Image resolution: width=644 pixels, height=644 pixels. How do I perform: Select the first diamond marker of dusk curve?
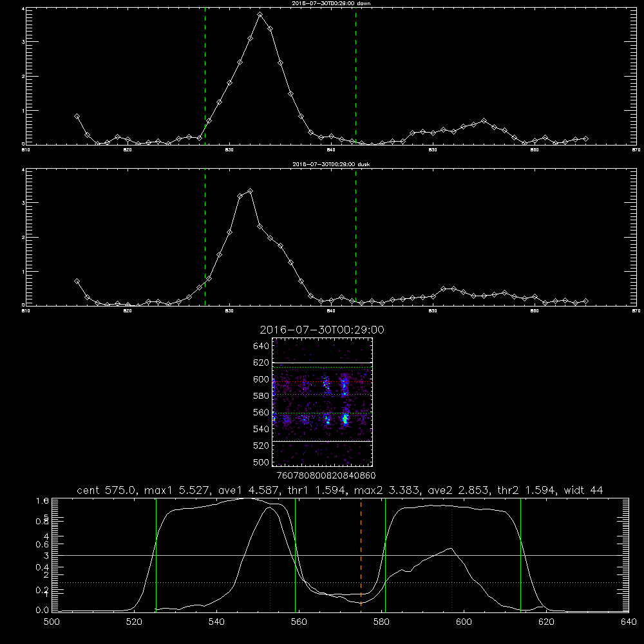click(77, 281)
